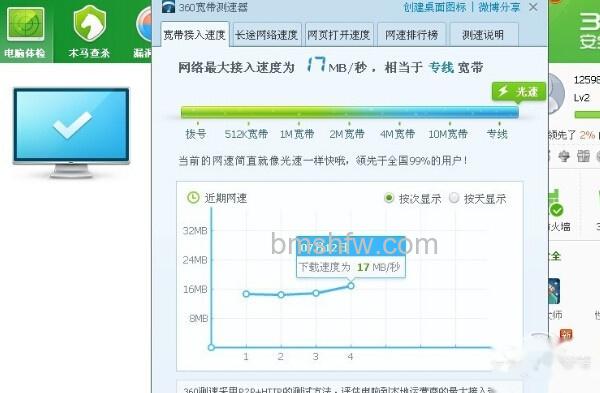Click the 微博分享 link
This screenshot has height=393, width=600.
(499, 7)
